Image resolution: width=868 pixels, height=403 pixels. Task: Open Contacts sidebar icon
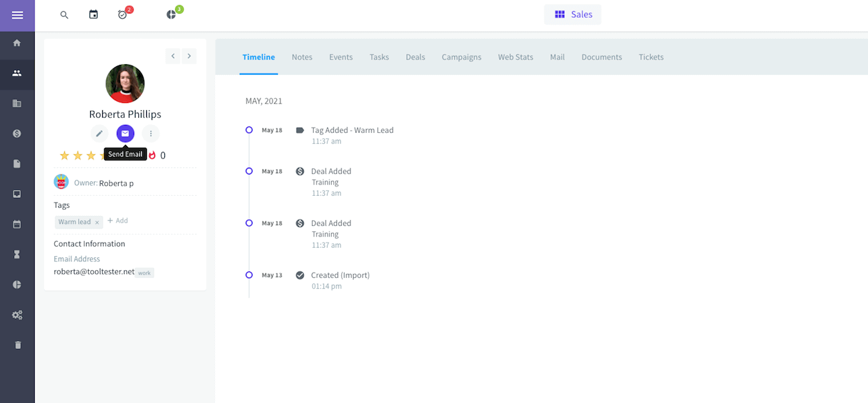coord(17,73)
